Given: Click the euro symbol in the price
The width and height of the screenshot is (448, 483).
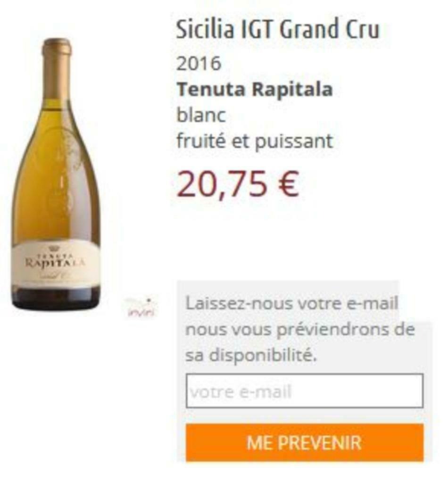Looking at the screenshot, I should (x=289, y=184).
